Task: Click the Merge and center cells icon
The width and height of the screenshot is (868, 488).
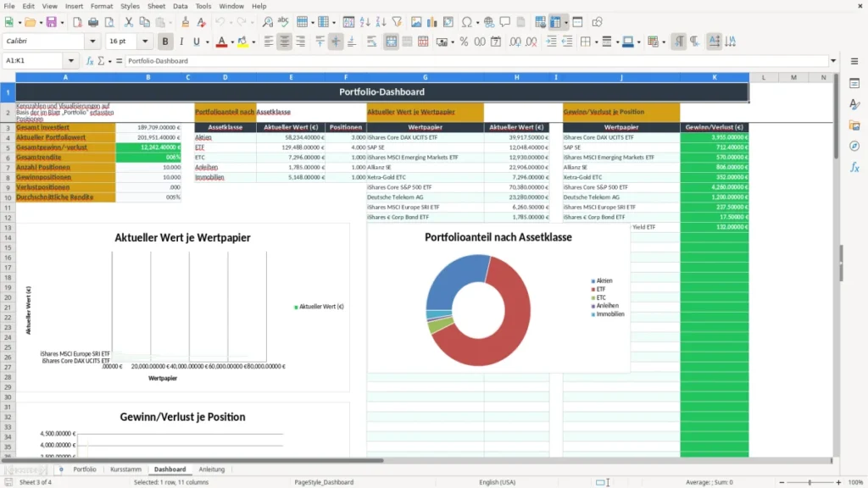Action: coord(391,42)
